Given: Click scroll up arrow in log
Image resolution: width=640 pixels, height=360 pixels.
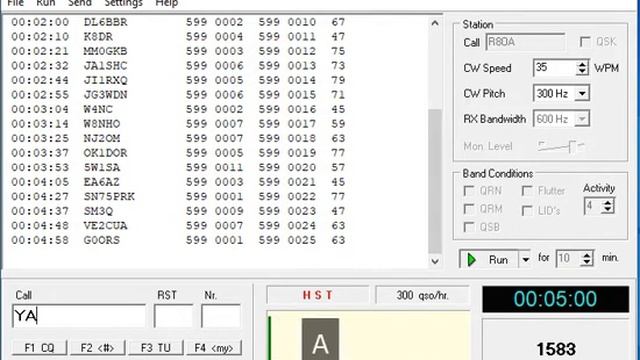Looking at the screenshot, I should (x=435, y=23).
